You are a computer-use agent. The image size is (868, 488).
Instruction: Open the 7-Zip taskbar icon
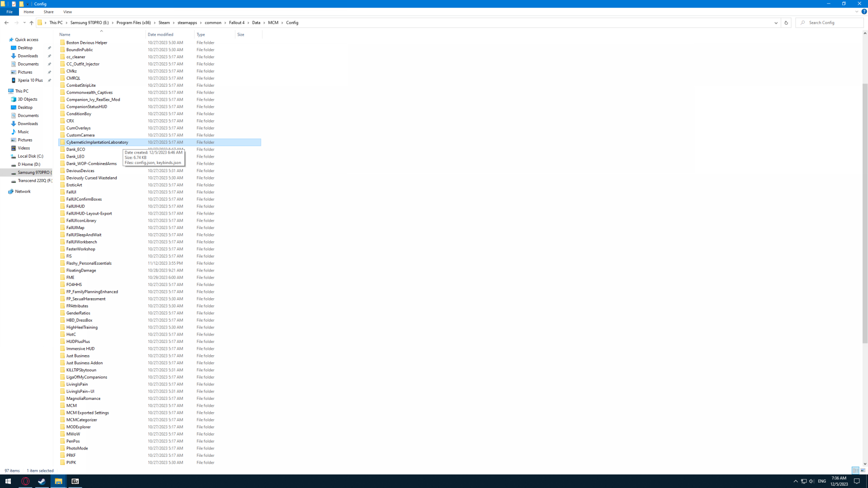click(x=75, y=481)
